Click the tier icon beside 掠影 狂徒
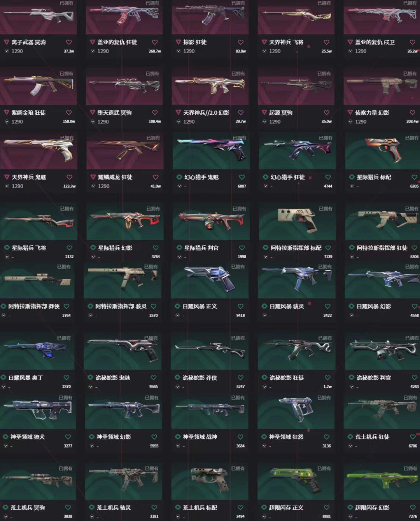 pos(178,42)
